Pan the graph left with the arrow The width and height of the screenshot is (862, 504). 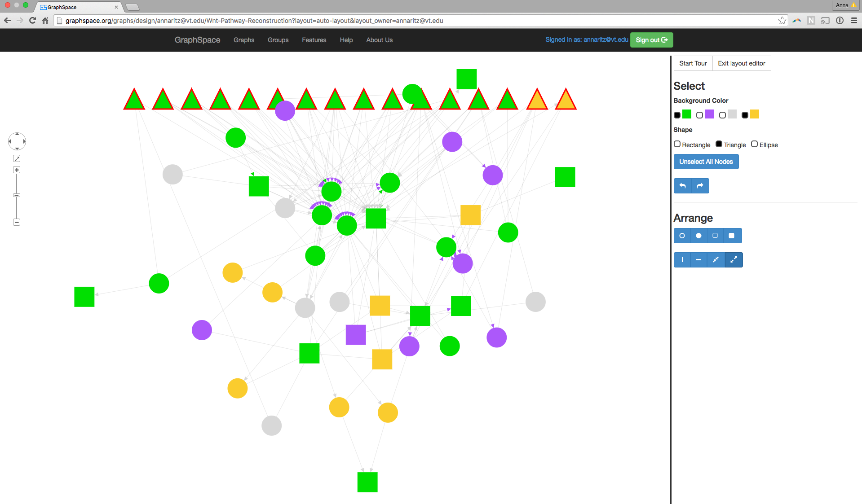[10, 141]
